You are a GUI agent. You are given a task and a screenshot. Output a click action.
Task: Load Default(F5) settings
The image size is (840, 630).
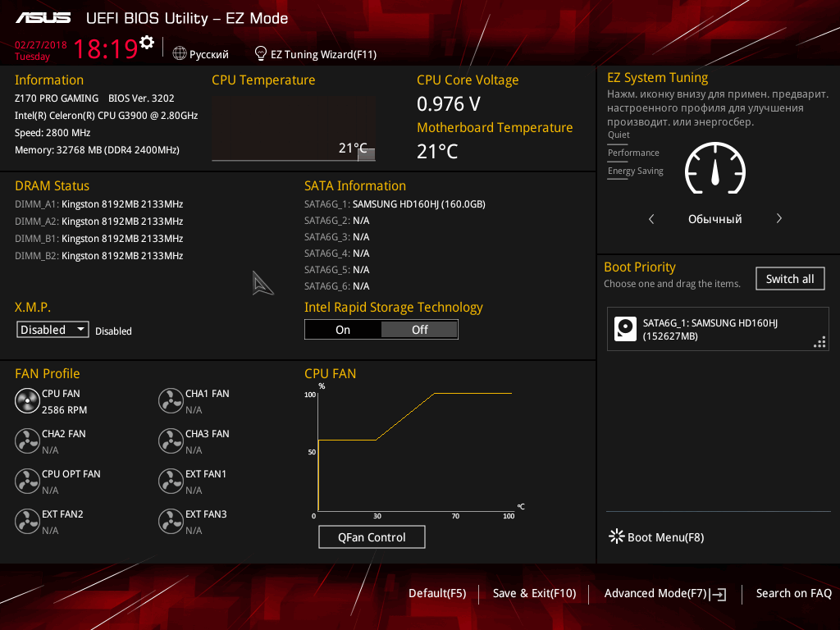[x=437, y=594]
